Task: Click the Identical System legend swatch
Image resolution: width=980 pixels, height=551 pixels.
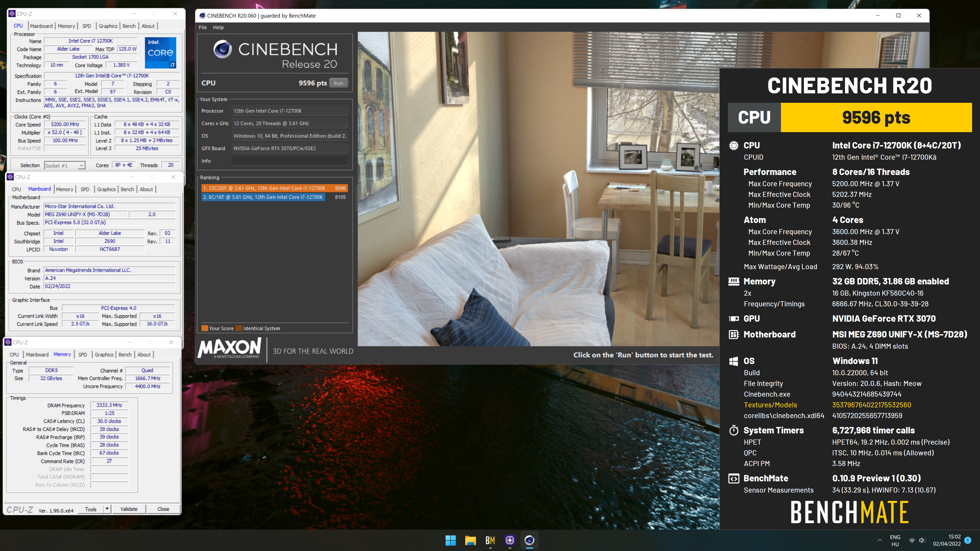Action: pos(239,328)
